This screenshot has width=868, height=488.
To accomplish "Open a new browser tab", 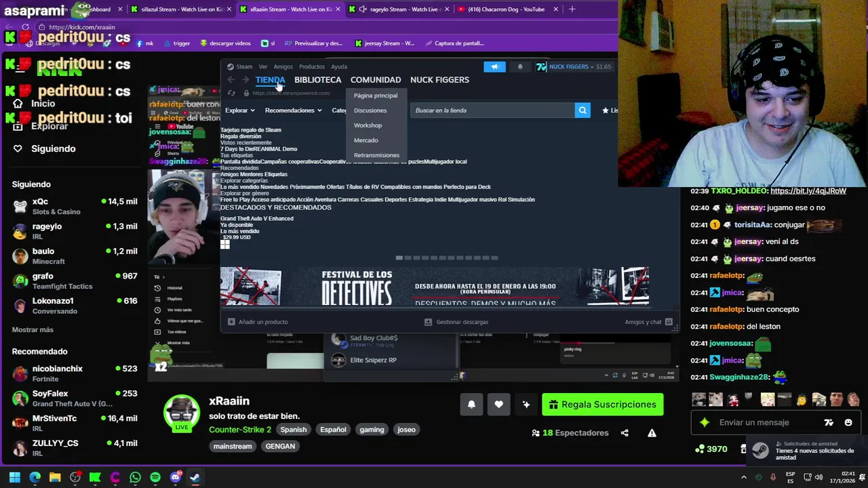I will 572,9.
